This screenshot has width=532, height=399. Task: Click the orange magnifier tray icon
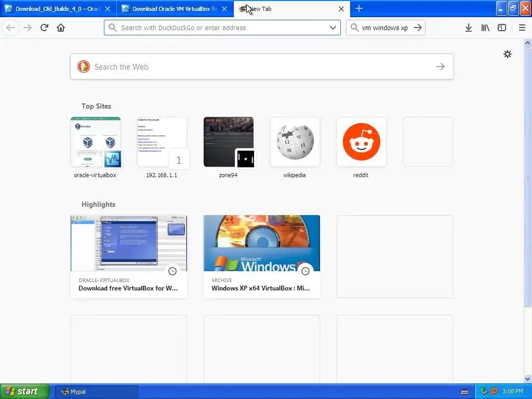pos(494,392)
